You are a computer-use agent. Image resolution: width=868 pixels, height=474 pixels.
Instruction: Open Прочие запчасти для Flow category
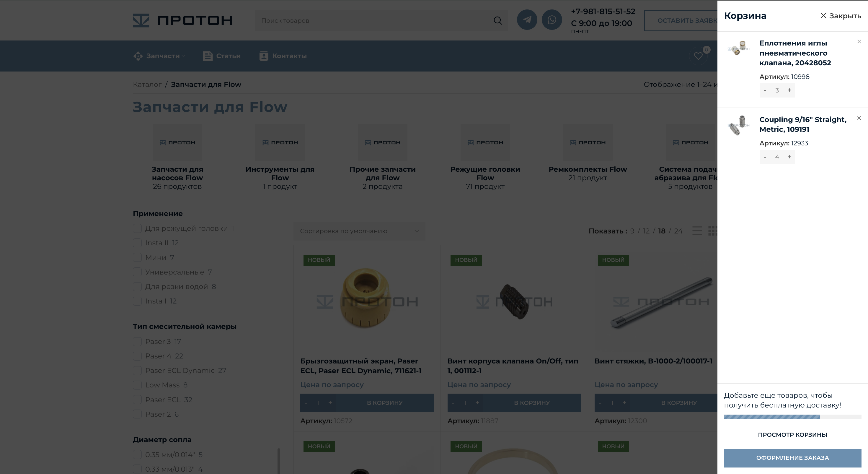pyautogui.click(x=382, y=157)
